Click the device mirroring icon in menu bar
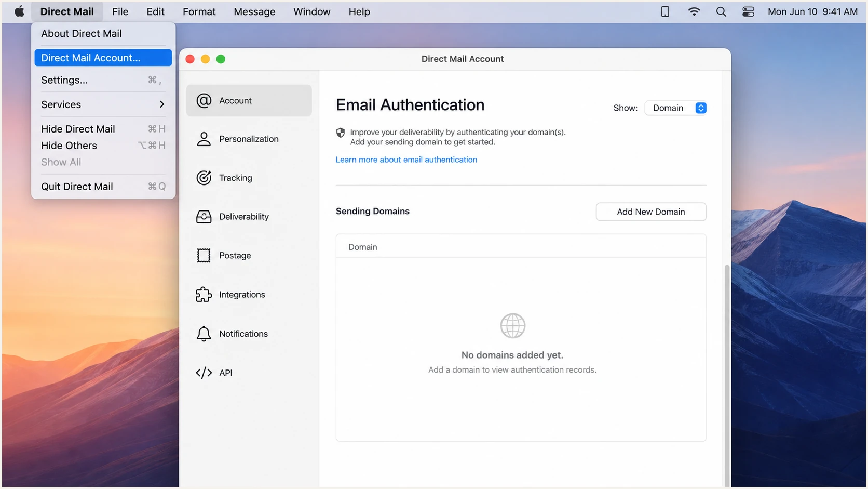The height and width of the screenshot is (489, 868). (665, 11)
